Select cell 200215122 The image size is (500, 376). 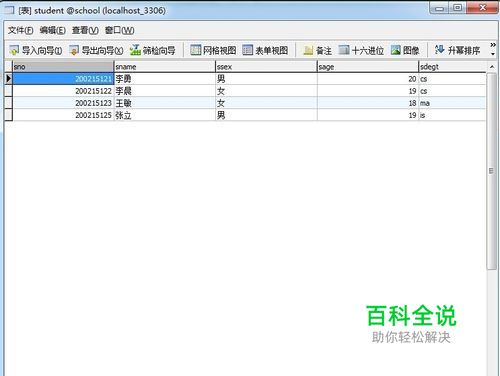pyautogui.click(x=63, y=91)
